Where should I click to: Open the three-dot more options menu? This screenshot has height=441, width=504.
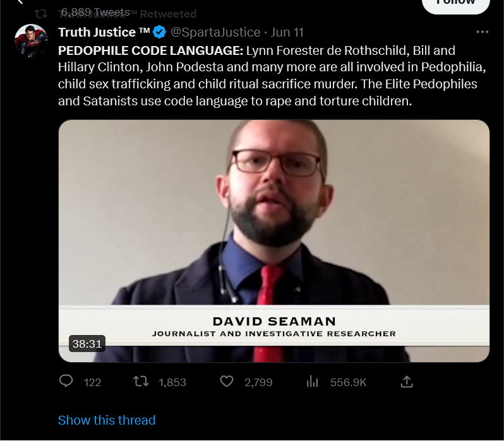click(x=482, y=32)
